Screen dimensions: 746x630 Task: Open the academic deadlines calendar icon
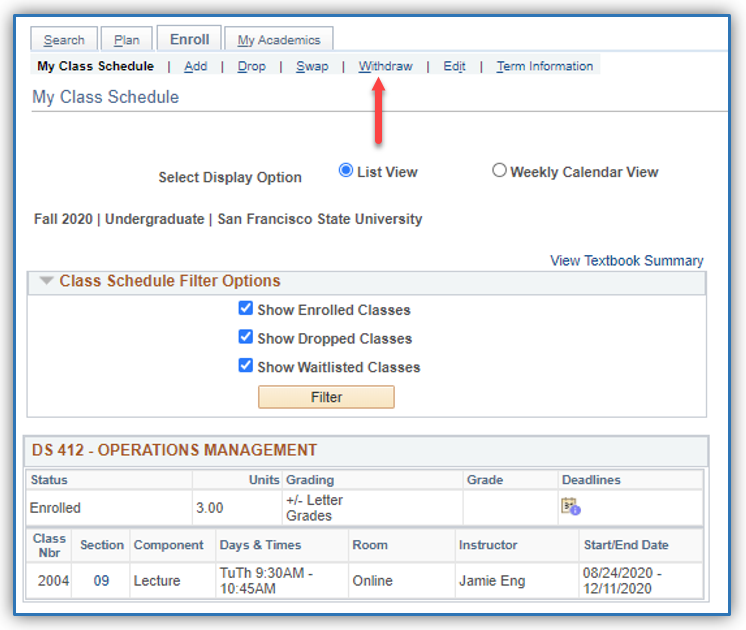click(x=570, y=506)
